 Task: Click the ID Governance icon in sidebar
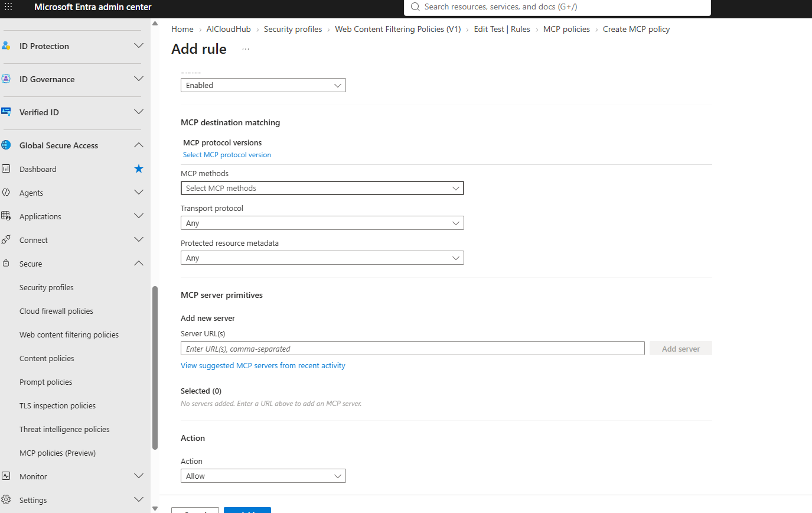6,79
